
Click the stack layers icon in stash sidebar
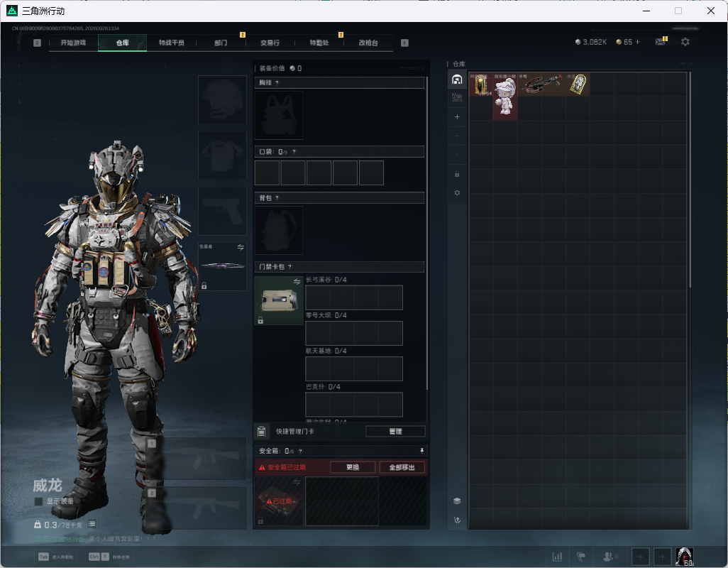click(457, 501)
